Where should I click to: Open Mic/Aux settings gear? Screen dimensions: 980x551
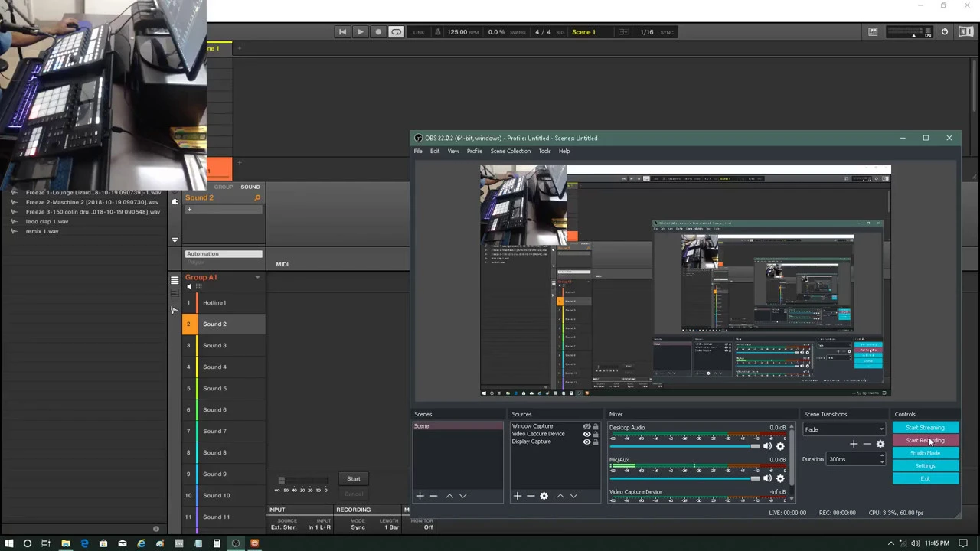click(x=780, y=478)
